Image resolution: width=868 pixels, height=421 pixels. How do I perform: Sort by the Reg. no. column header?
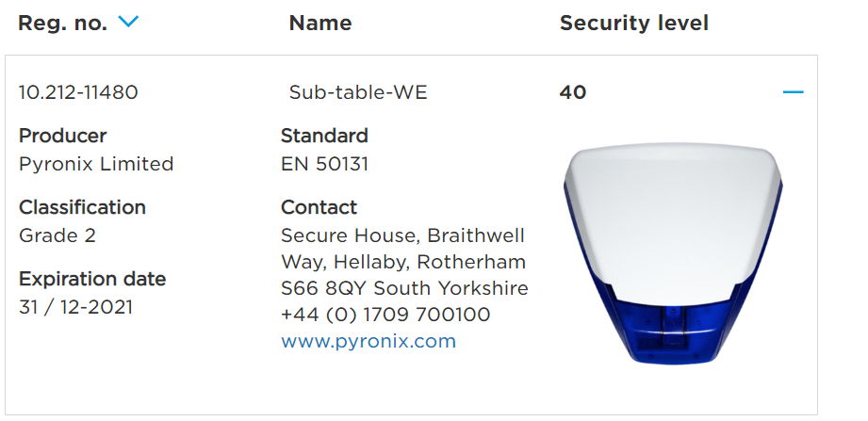[x=63, y=24]
